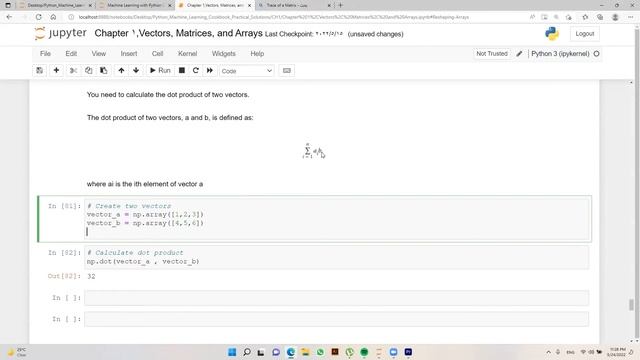
Task: Click inside the Calculate dot product code cell
Action: tap(337, 257)
